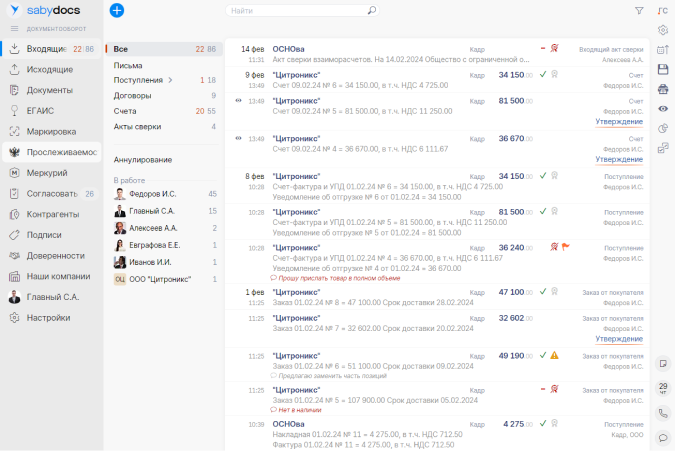Image resolution: width=675 pixels, height=451 pixels.
Task: Expand the Поступления category arrow
Action: coord(170,80)
